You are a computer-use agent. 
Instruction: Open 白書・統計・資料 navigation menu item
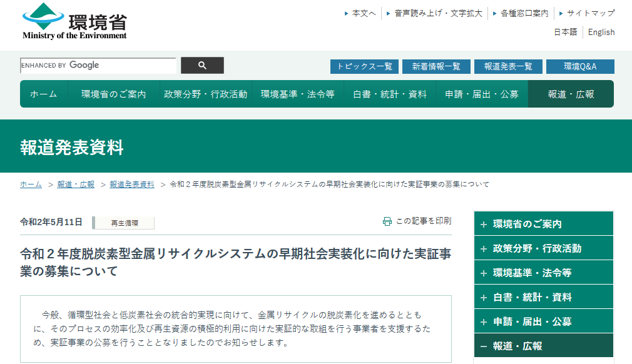390,94
